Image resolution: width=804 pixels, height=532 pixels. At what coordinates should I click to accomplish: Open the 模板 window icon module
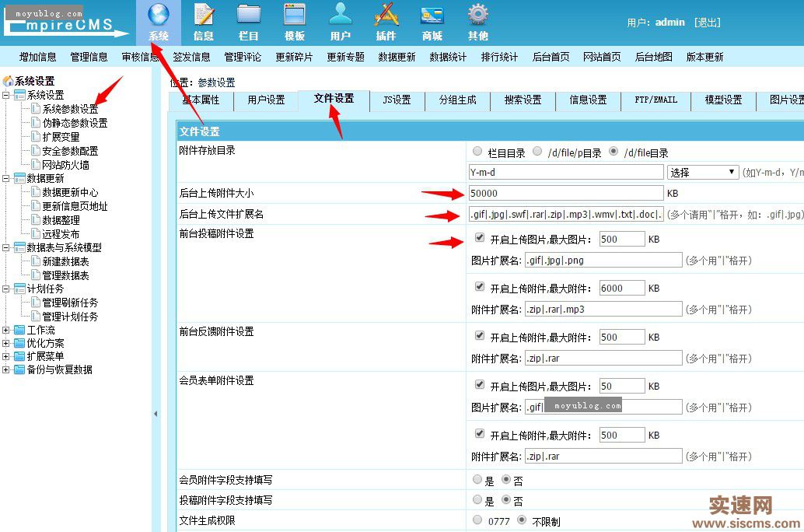(x=295, y=23)
